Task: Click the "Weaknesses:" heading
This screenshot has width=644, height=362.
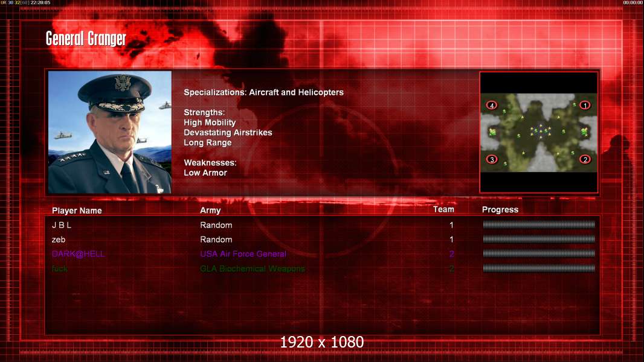Action: (210, 163)
